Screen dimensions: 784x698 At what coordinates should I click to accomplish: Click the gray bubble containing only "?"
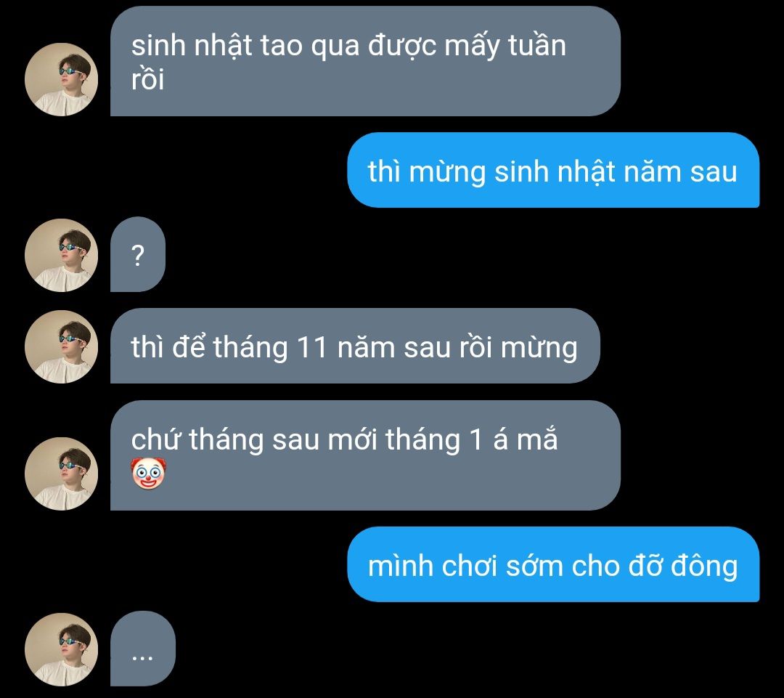coord(137,254)
